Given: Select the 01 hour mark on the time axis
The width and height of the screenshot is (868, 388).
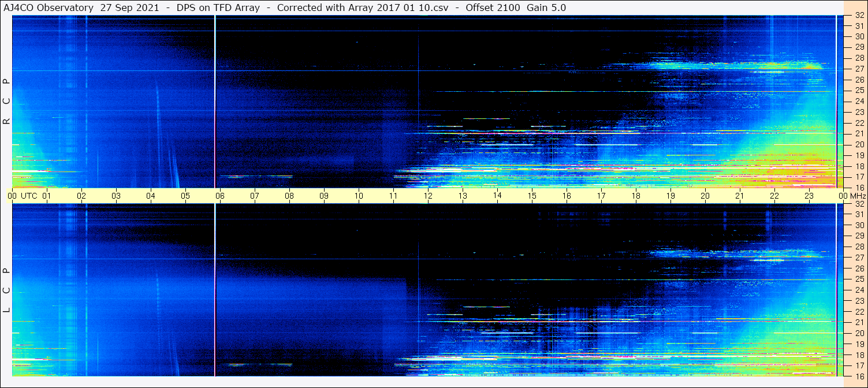Looking at the screenshot, I should 47,196.
